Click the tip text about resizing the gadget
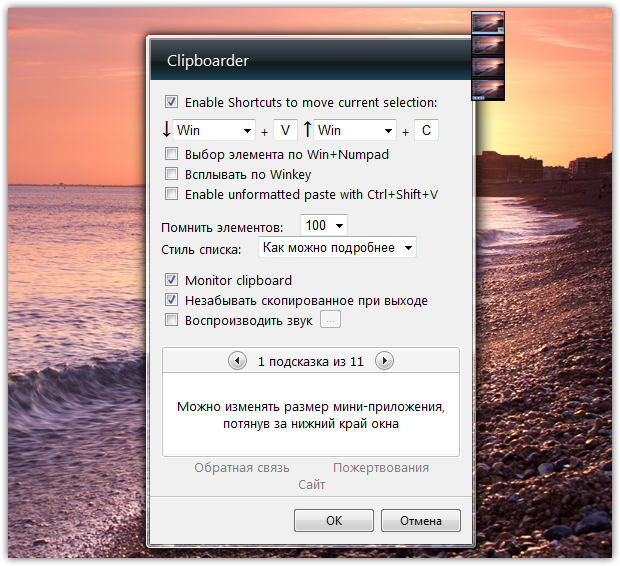The width and height of the screenshot is (620, 566). (311, 415)
